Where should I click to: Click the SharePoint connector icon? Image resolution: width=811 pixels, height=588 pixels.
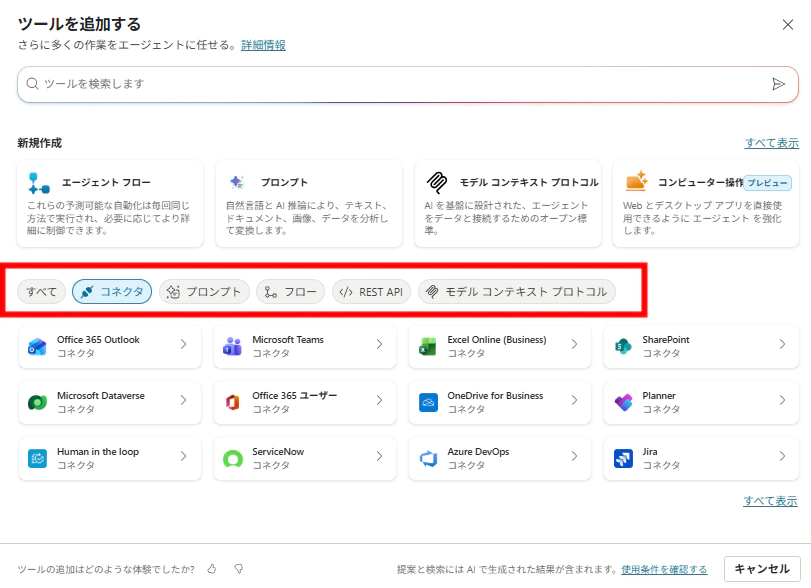(x=623, y=346)
